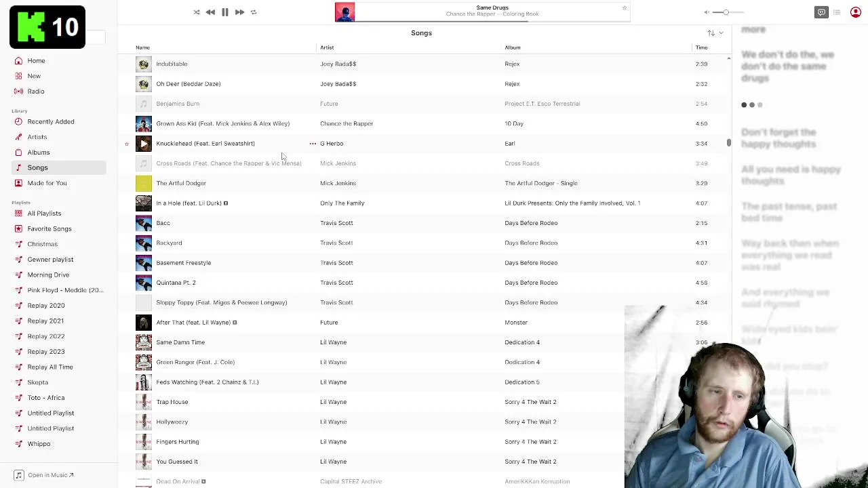Open more options for Knucklehead row
868x488 pixels.
click(313, 144)
